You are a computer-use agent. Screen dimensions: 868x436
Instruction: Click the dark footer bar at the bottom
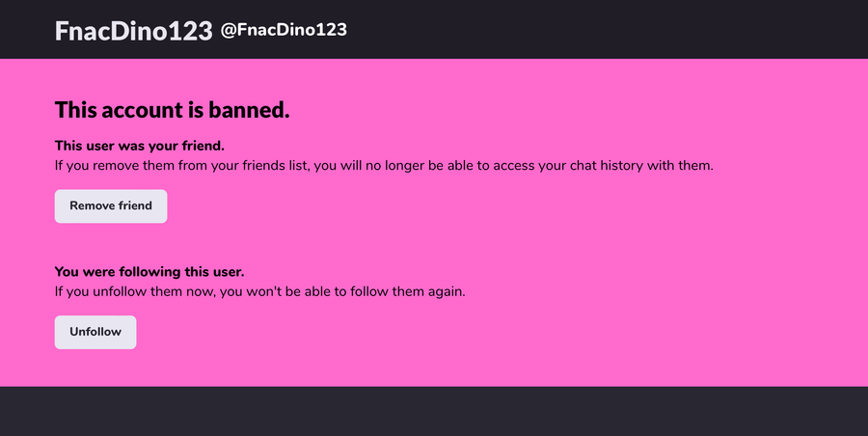point(434,412)
